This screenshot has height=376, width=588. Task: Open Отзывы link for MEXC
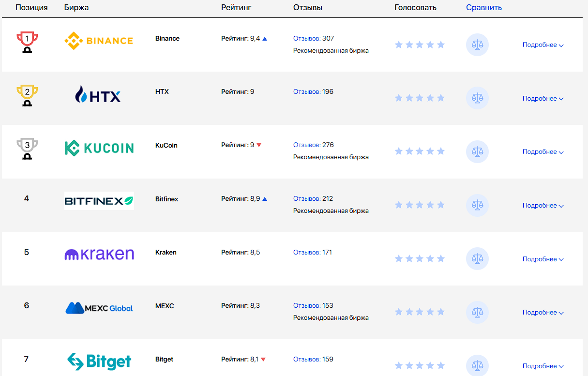pyautogui.click(x=307, y=305)
